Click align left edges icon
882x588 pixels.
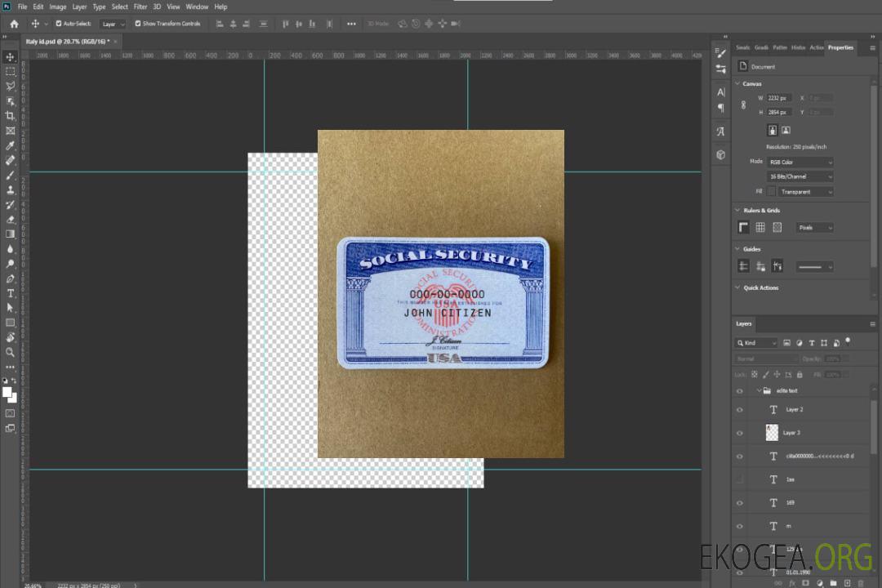click(x=220, y=24)
